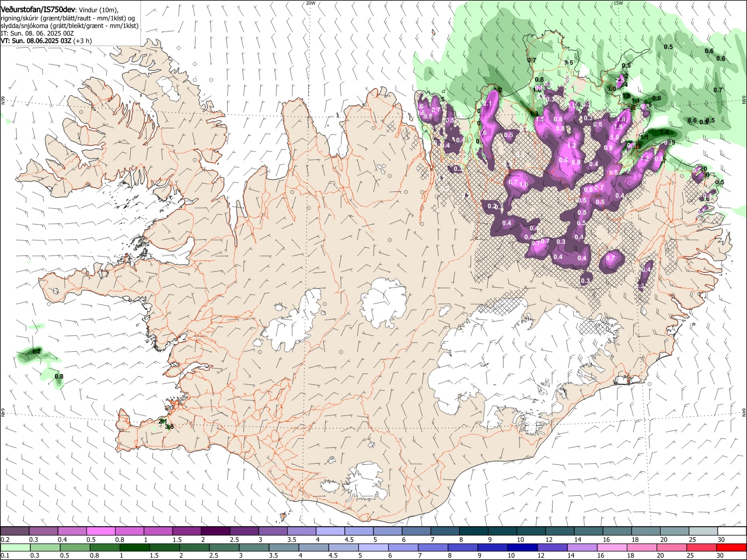Viewport: 747px width, 560px height.
Task: Click the white 30 snow legend swatch
Action: click(x=732, y=531)
